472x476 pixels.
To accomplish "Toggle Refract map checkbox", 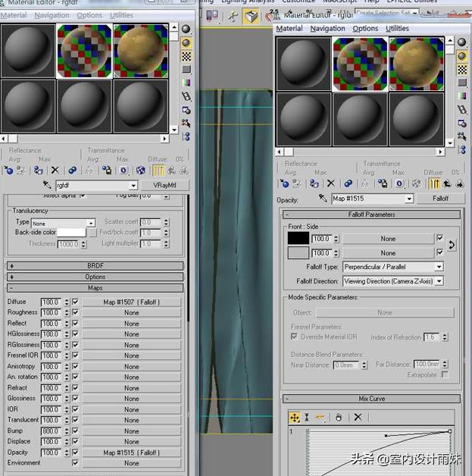I will click(75, 387).
